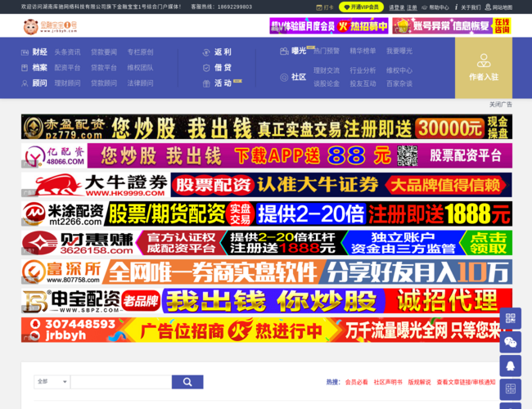Screen dimensions: 532x409
Task: Open 维权团队 menu item
Action: click(140, 68)
